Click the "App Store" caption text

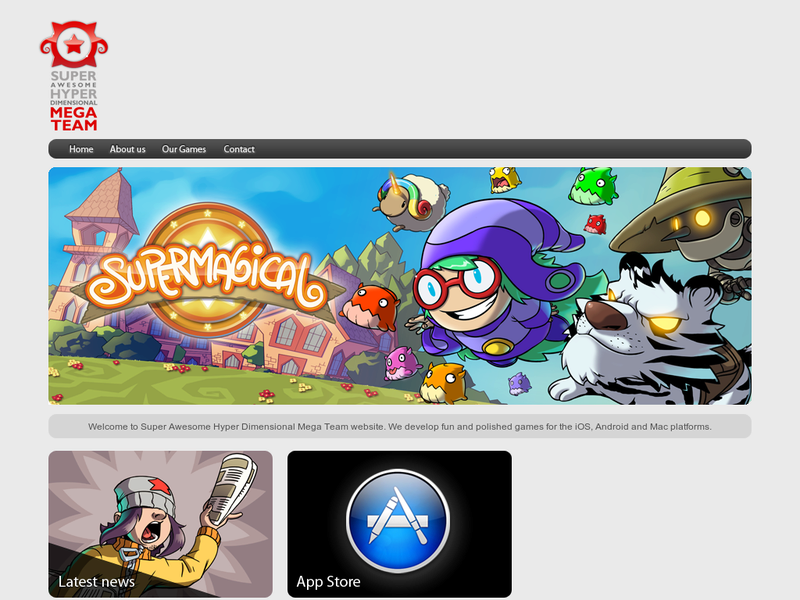[x=329, y=582]
